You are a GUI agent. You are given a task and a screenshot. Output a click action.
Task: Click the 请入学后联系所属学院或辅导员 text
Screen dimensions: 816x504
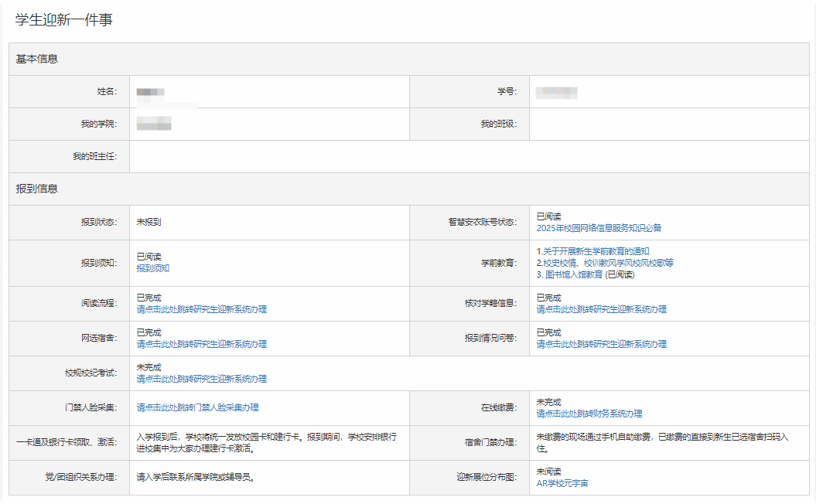tap(196, 477)
